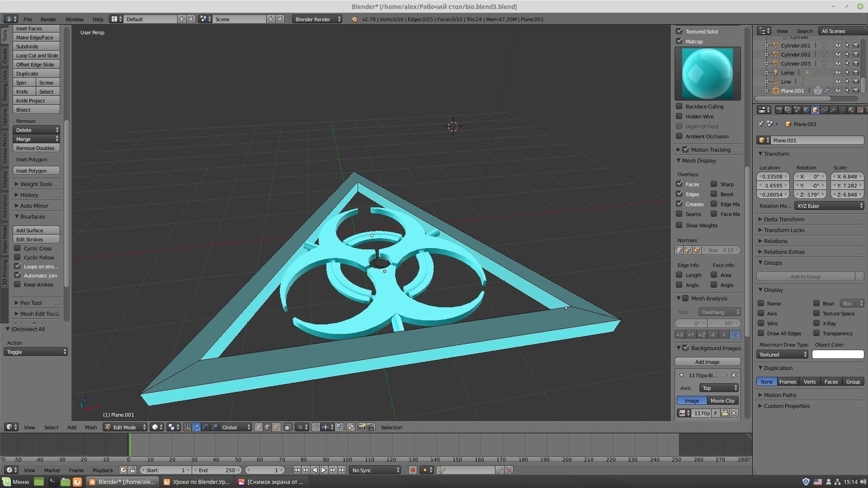
Task: Open the Blender Render engine dropdown
Action: click(317, 19)
